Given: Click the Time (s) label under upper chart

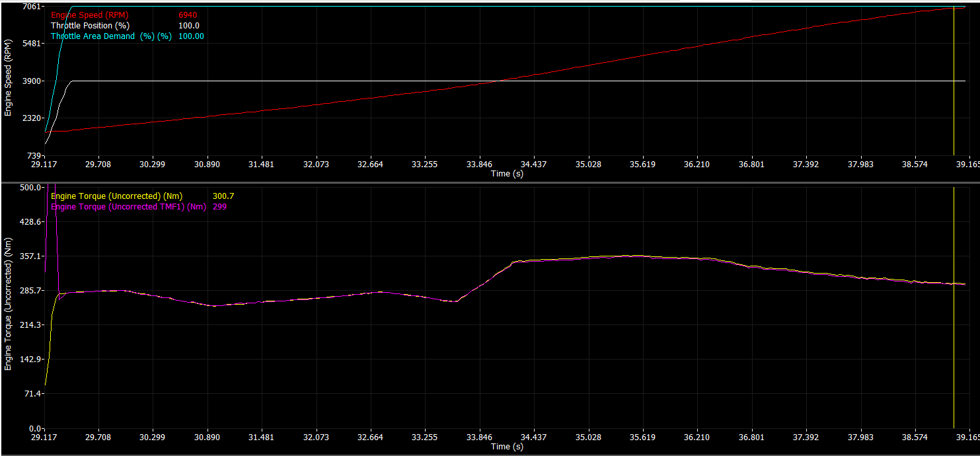Looking at the screenshot, I should [x=507, y=173].
